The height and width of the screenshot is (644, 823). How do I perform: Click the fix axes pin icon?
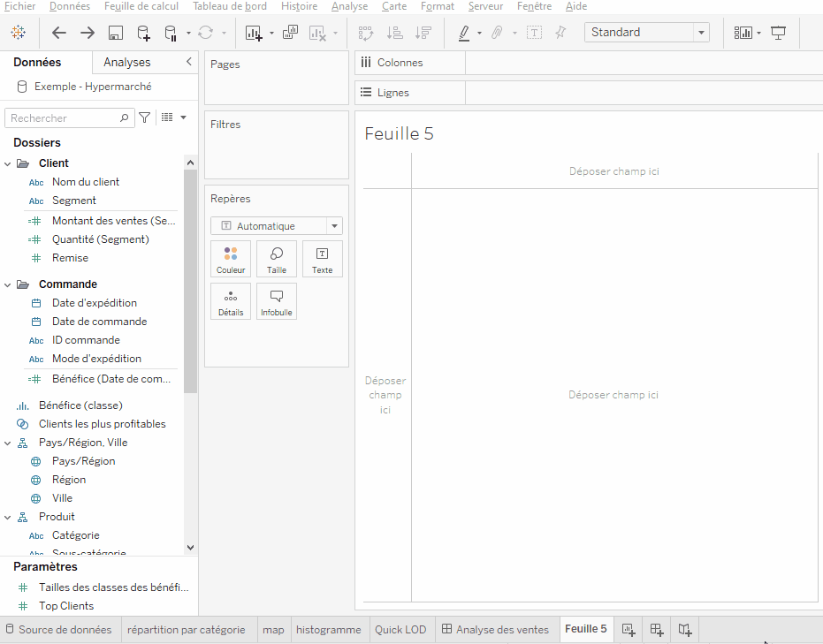coord(560,33)
